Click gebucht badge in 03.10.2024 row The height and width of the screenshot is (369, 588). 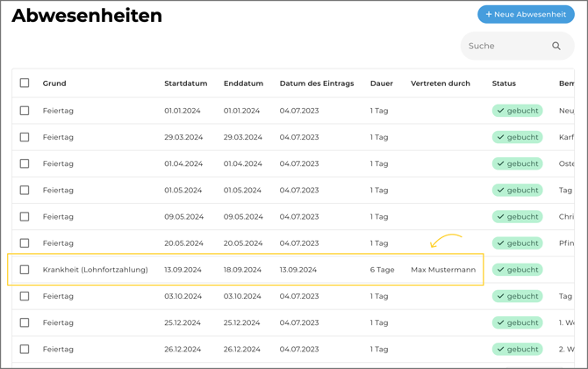pos(517,296)
